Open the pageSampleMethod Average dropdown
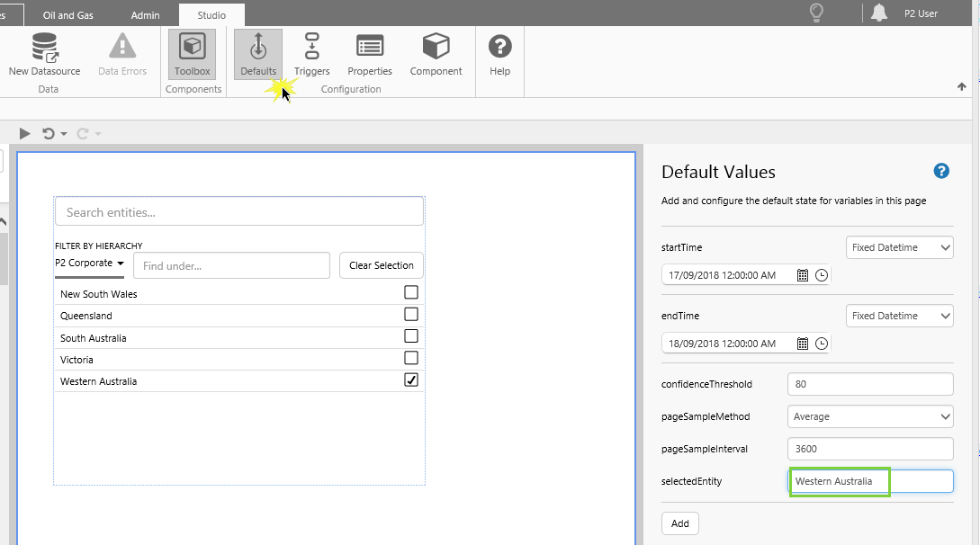Screen dimensions: 980x545 (x=869, y=416)
